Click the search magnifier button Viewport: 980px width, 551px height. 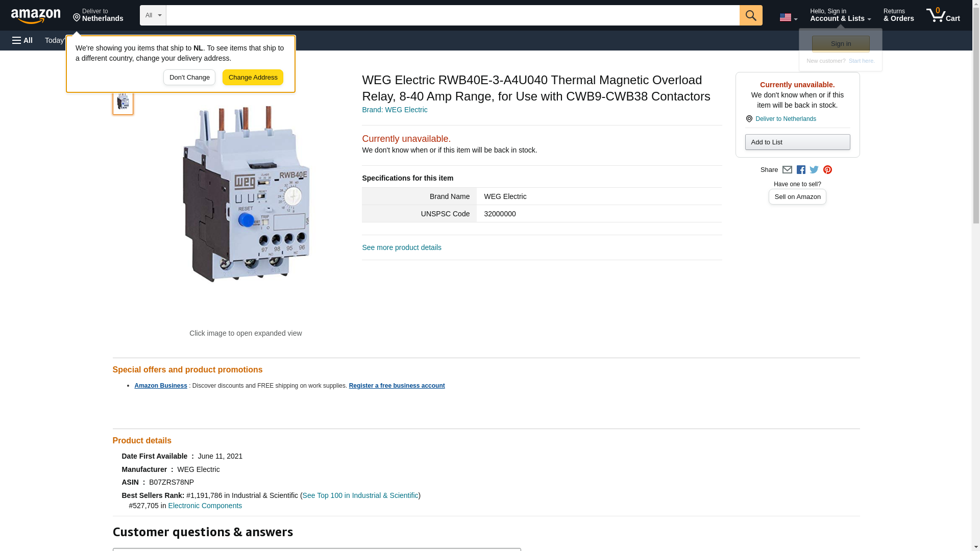750,15
